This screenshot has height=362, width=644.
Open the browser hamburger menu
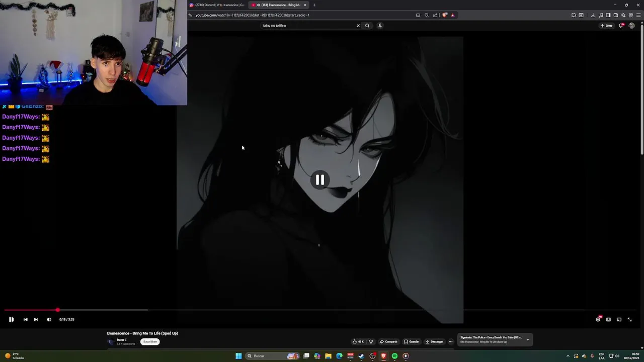[x=638, y=15]
